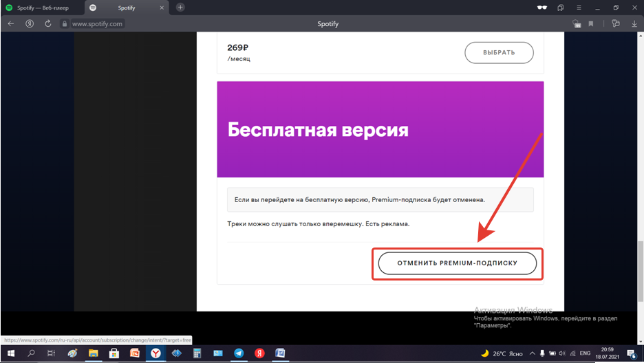Click the www.spotify.com address field
Image resolution: width=644 pixels, height=363 pixels.
click(x=97, y=23)
